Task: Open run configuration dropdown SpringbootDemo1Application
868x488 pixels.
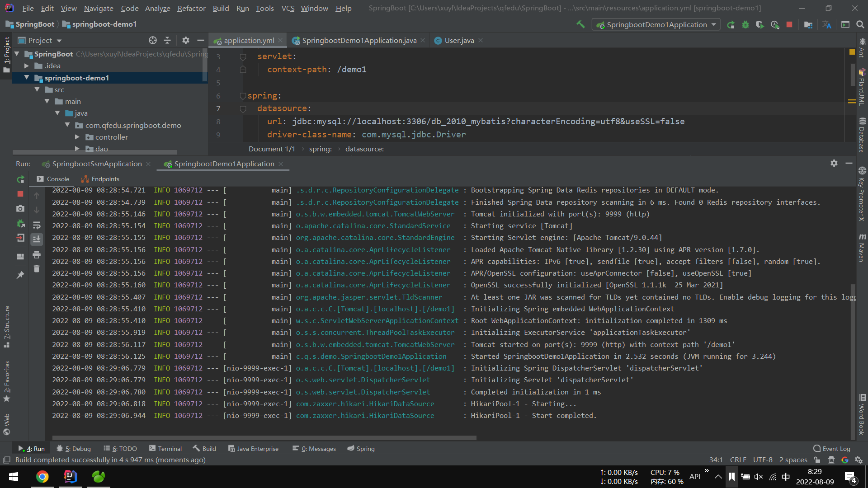Action: 656,25
